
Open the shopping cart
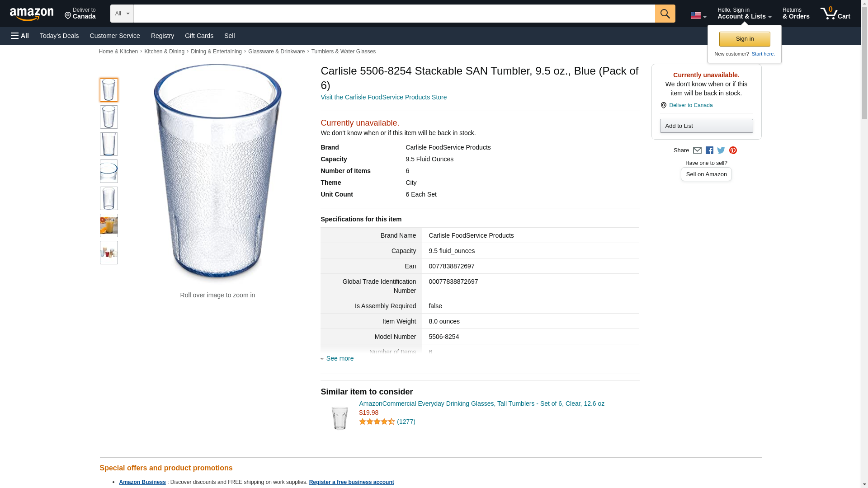pyautogui.click(x=835, y=14)
